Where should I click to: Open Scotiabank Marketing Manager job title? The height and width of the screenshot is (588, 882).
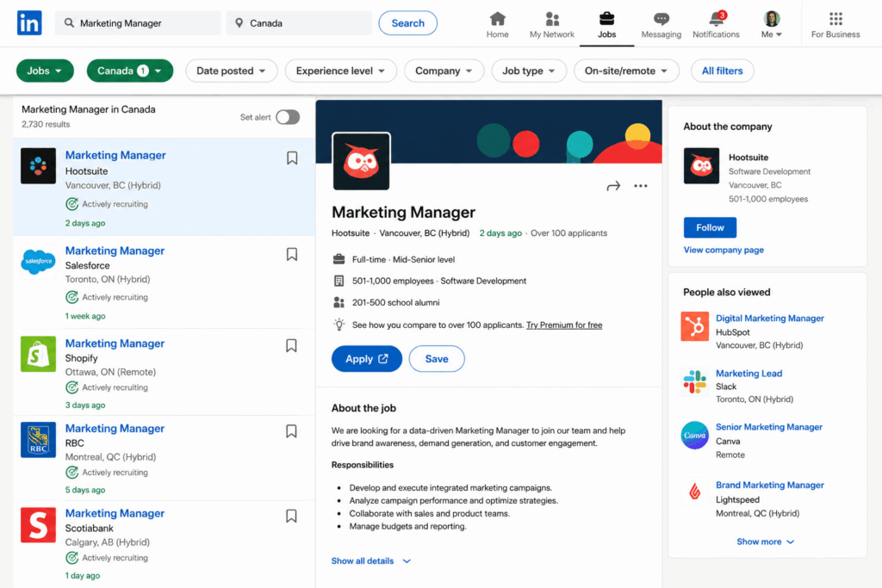115,513
